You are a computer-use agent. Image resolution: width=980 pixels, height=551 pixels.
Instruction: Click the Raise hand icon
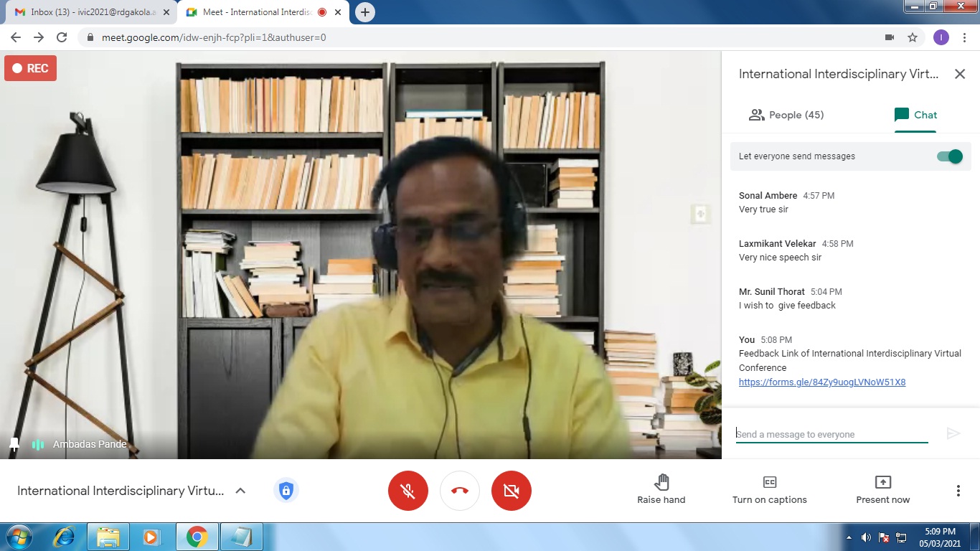(x=661, y=482)
